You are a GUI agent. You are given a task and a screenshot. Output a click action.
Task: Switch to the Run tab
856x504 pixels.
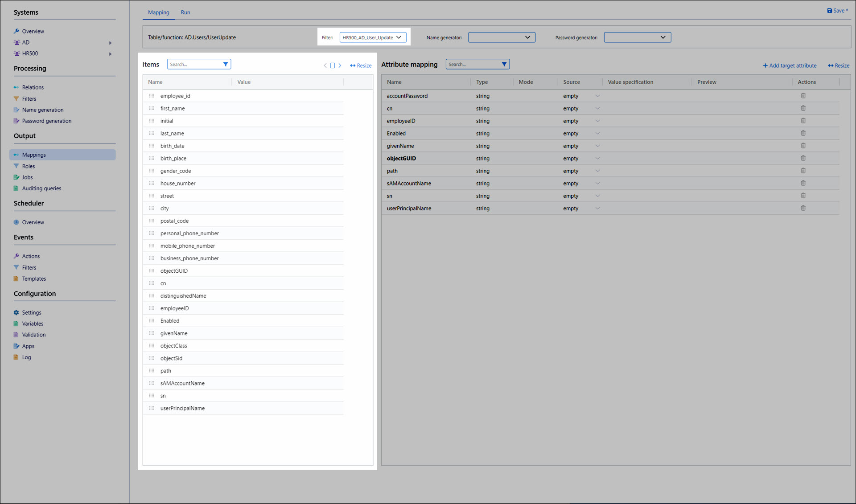tap(185, 12)
